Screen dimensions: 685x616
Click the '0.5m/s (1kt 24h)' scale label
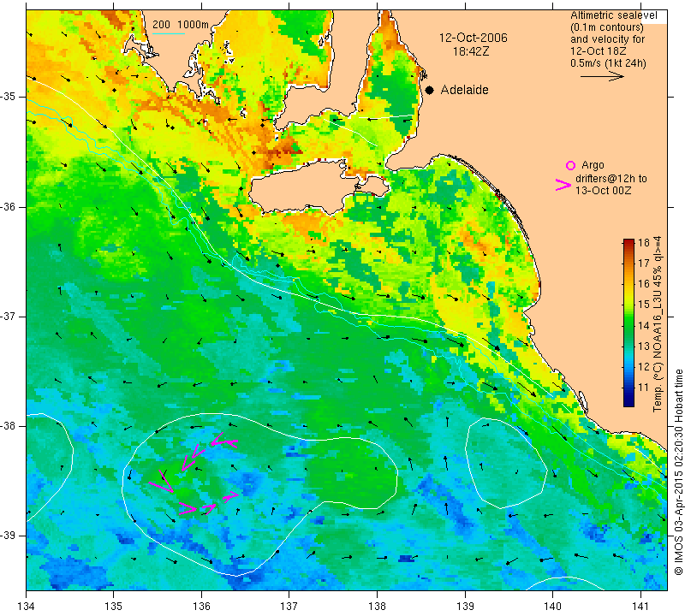click(x=608, y=63)
